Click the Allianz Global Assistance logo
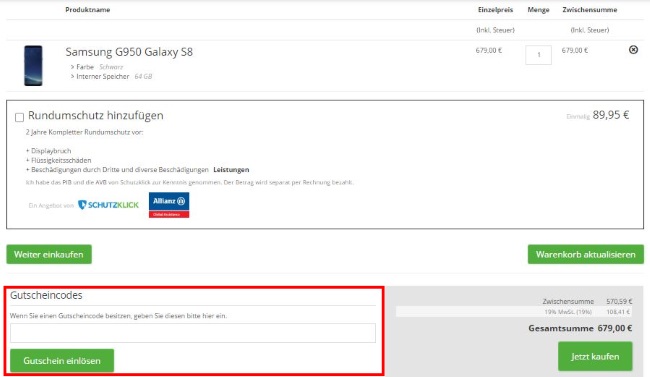The height and width of the screenshot is (377, 650). (x=169, y=205)
